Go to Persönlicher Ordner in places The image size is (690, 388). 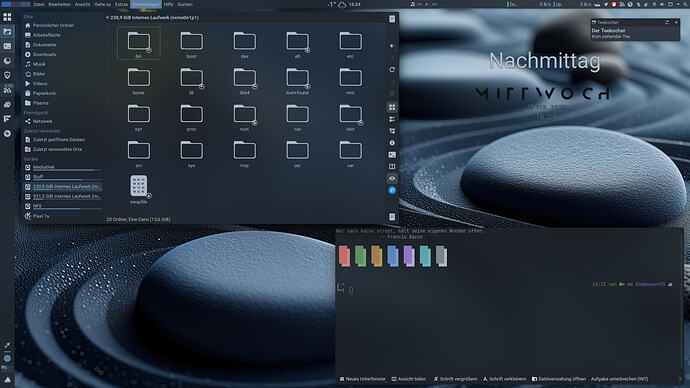pyautogui.click(x=50, y=26)
